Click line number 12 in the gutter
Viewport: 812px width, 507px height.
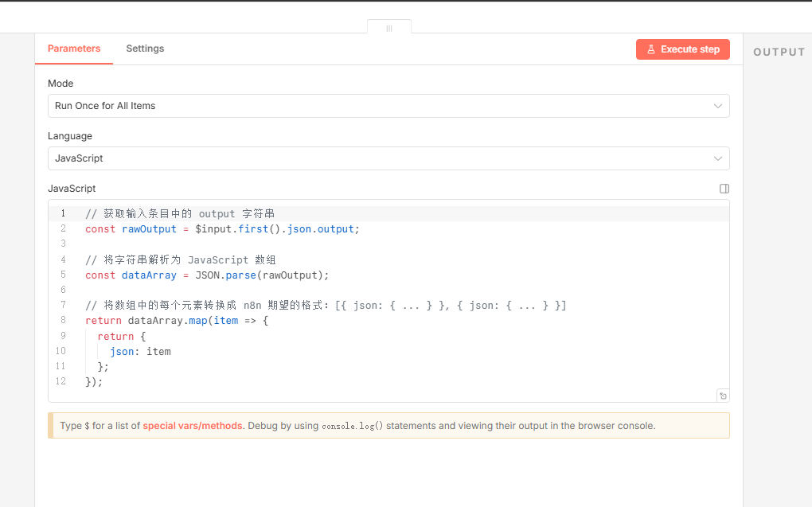(61, 381)
